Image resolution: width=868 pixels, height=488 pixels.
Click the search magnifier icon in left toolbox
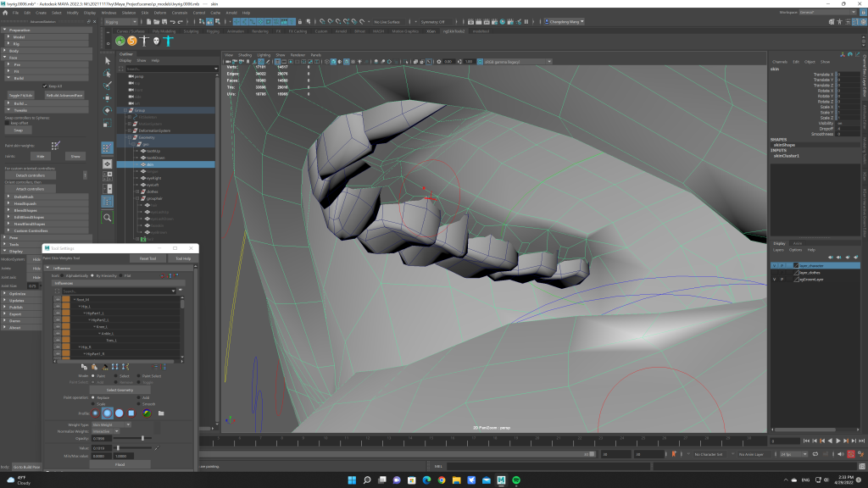tap(108, 218)
